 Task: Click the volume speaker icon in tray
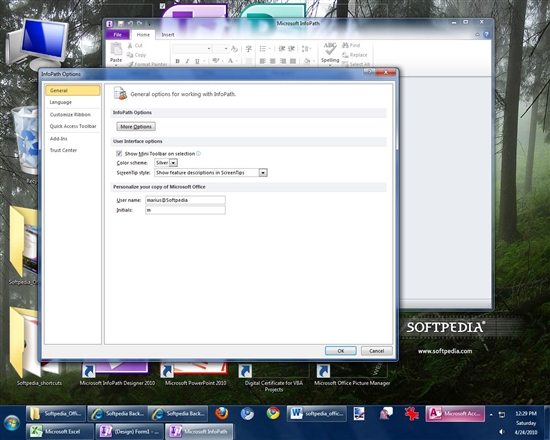[x=502, y=432]
